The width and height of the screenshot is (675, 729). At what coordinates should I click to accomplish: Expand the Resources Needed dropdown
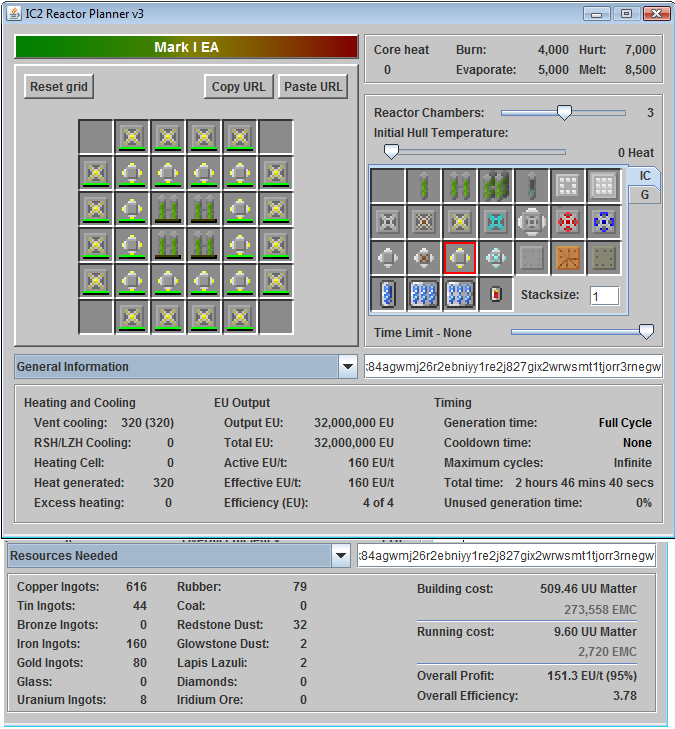click(340, 555)
